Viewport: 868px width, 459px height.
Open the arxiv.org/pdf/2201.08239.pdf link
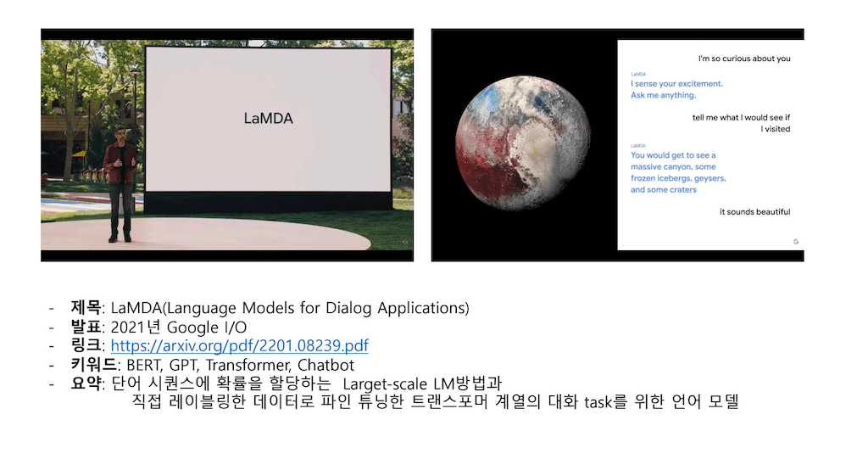click(239, 346)
